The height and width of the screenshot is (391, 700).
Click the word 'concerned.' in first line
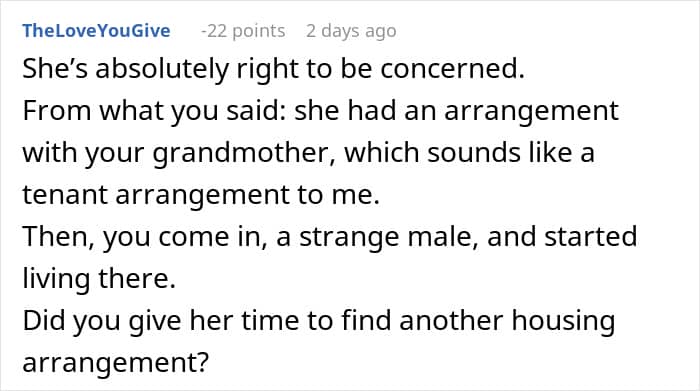pos(452,69)
